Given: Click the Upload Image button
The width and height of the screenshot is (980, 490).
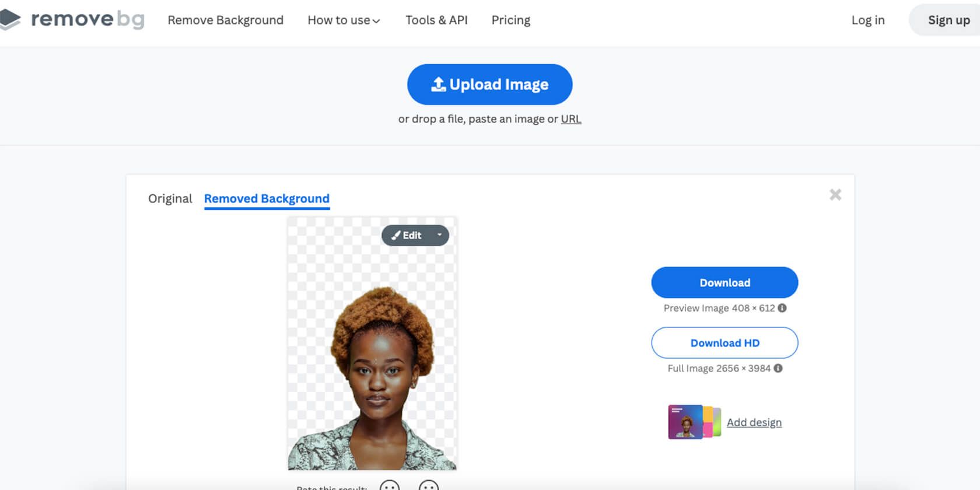Looking at the screenshot, I should pos(490,85).
